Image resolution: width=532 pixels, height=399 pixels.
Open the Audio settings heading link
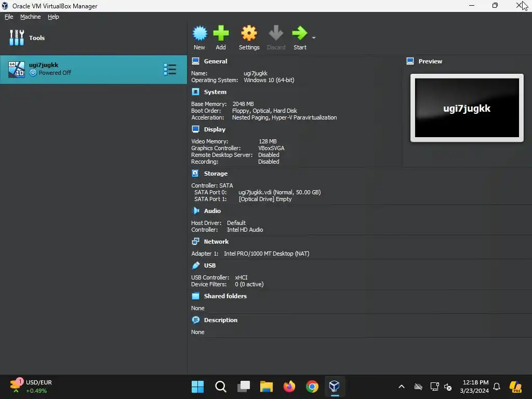pos(212,211)
